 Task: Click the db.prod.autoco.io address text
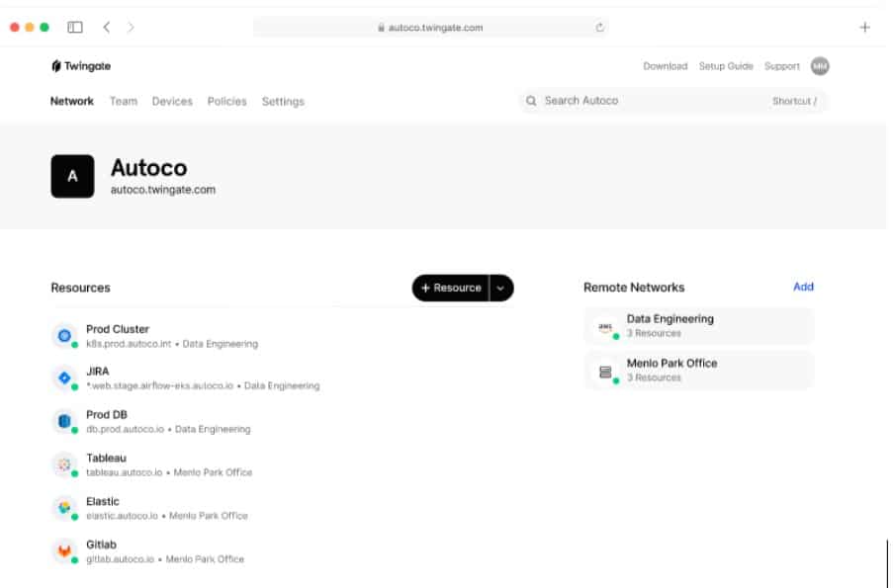(126, 429)
